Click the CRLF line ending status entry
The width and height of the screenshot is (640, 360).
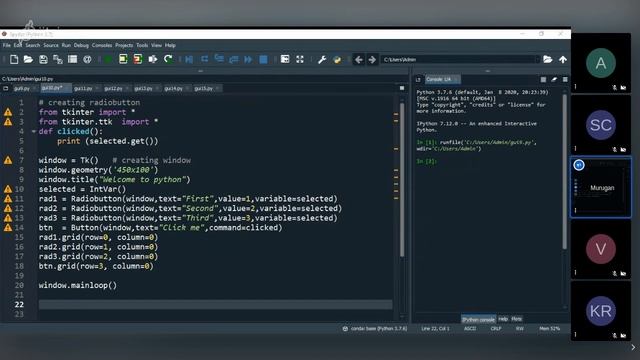point(496,329)
